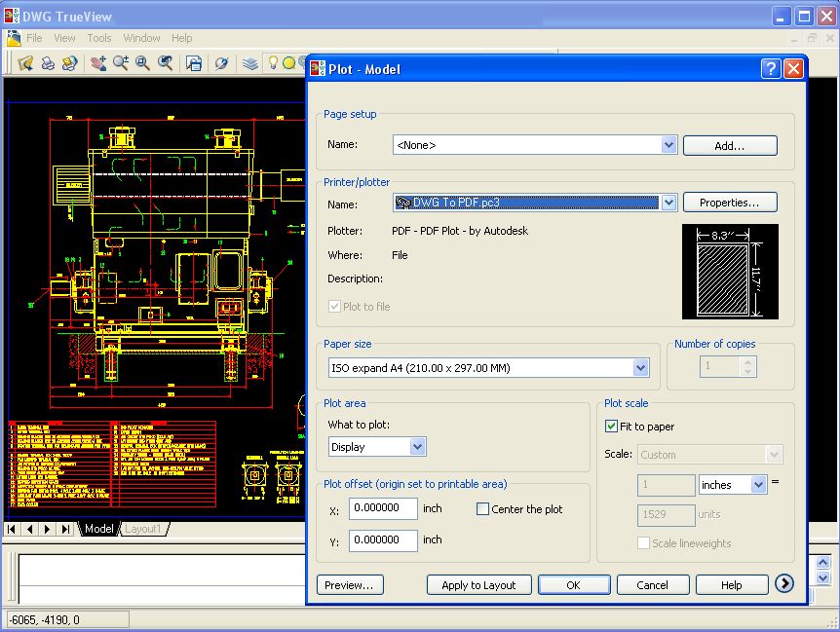840x632 pixels.
Task: Click Cancel in the Plot dialog
Action: 653,585
